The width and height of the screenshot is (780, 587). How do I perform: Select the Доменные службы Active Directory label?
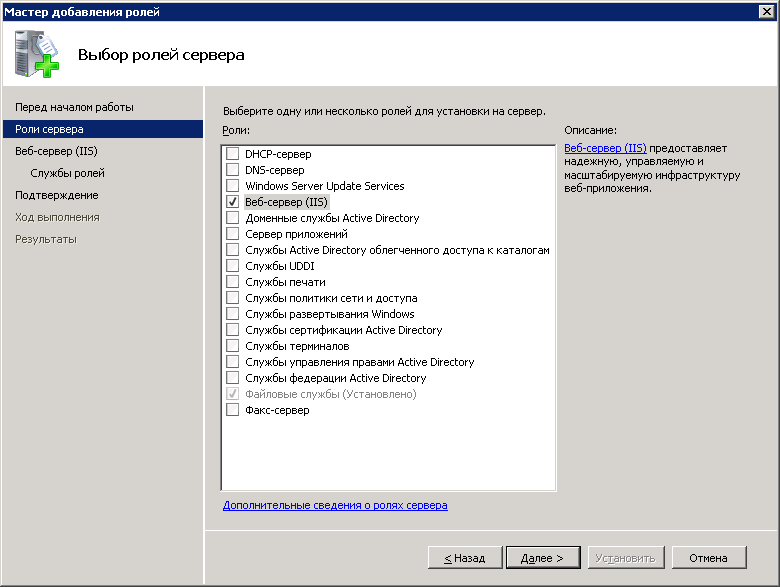pyautogui.click(x=332, y=218)
